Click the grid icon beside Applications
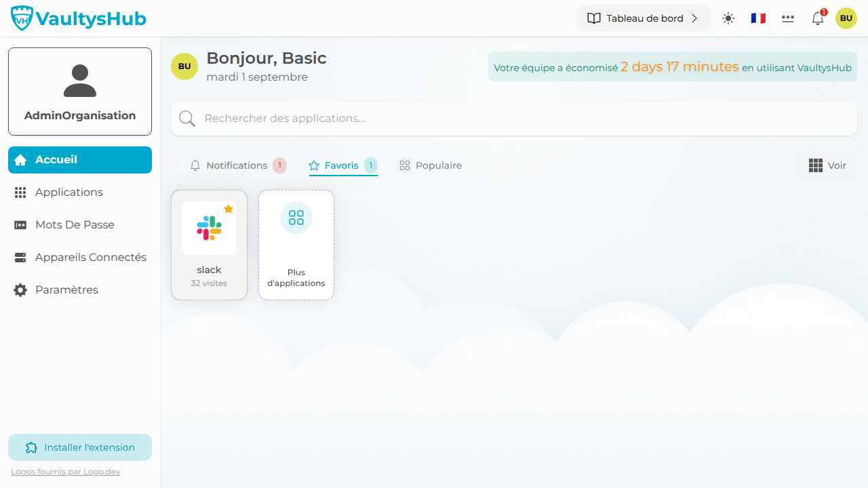Image resolution: width=868 pixels, height=488 pixels. (x=20, y=192)
